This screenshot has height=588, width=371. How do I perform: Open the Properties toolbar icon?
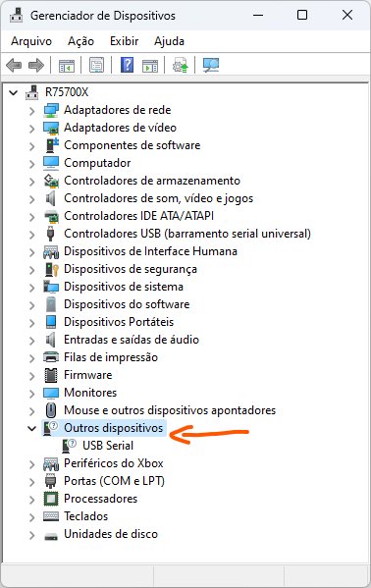point(97,66)
